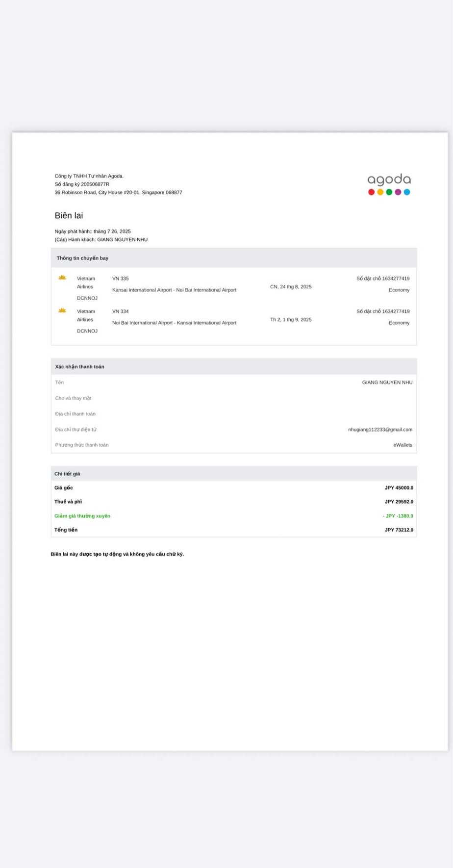Click the total amount JPY 73212.0

tap(399, 530)
